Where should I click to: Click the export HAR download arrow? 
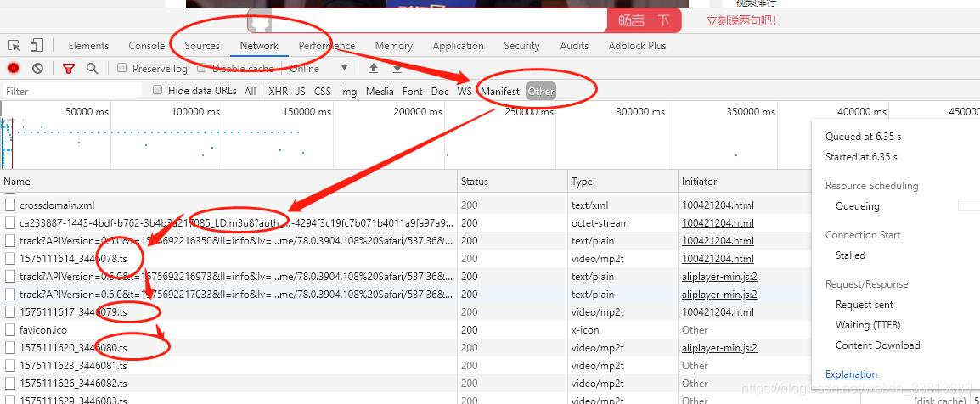click(x=397, y=68)
